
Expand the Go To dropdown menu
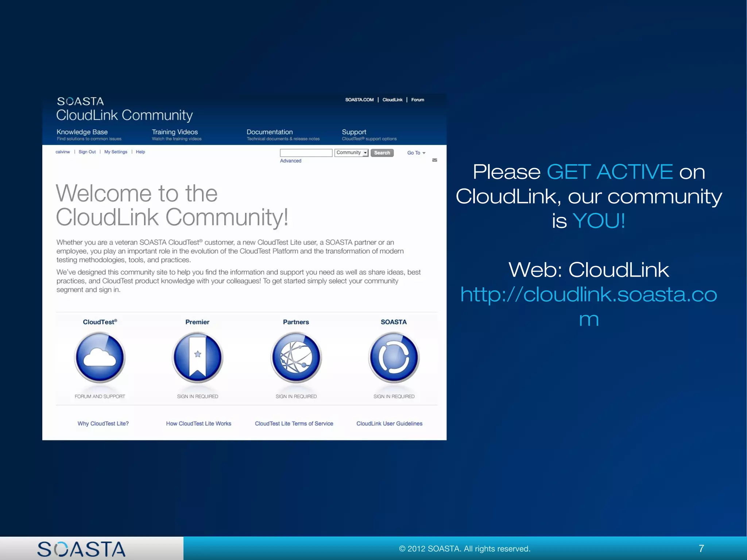(416, 153)
